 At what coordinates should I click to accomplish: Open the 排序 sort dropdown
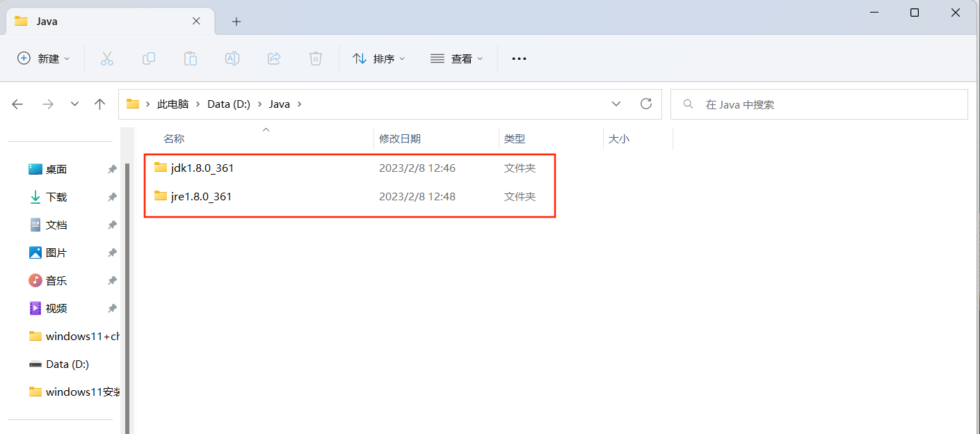coord(379,58)
